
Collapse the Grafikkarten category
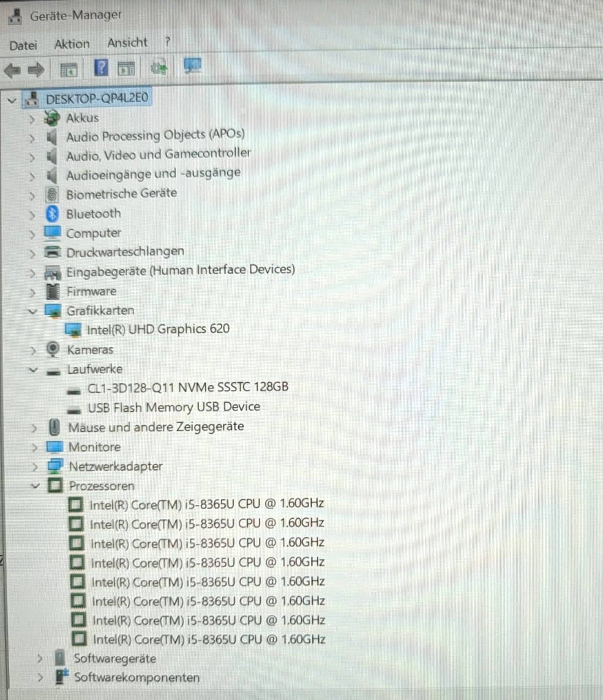pos(32,311)
